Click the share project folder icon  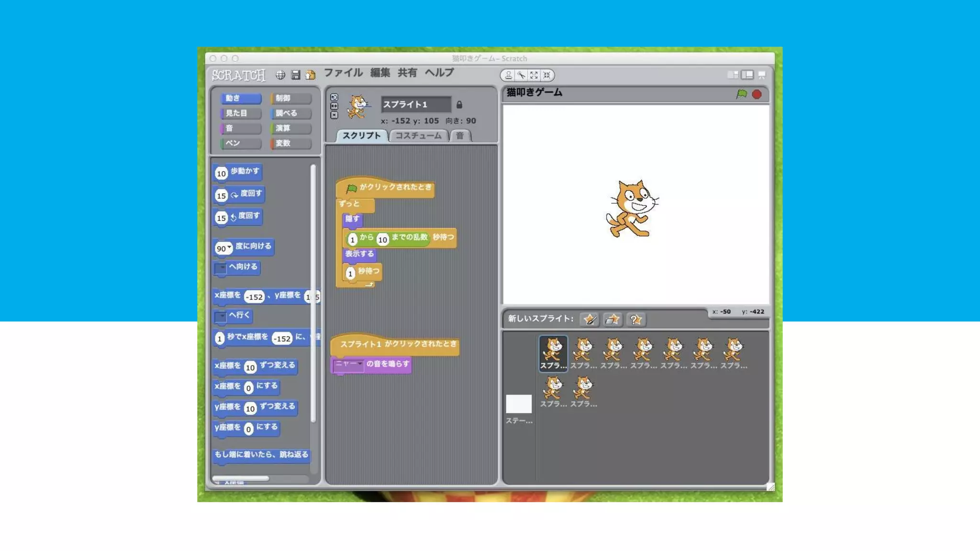coord(311,75)
